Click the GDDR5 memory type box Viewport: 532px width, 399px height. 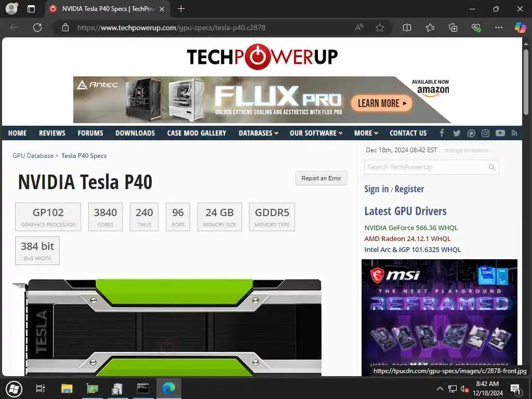click(272, 217)
